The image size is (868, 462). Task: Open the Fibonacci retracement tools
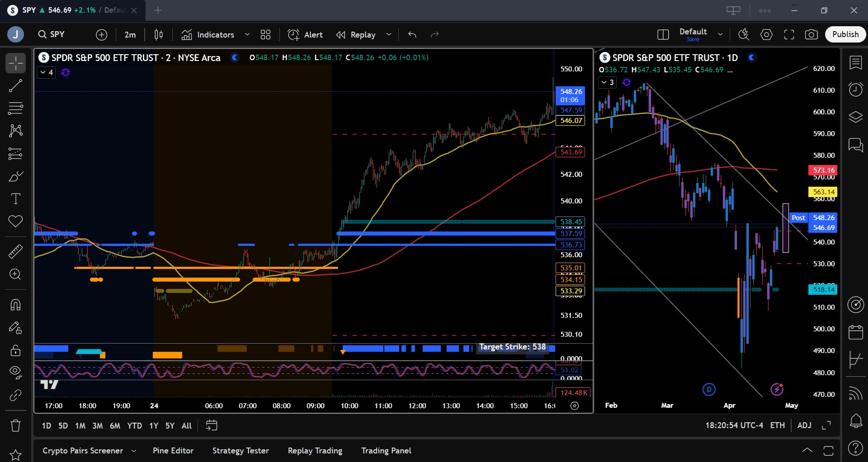(x=15, y=108)
